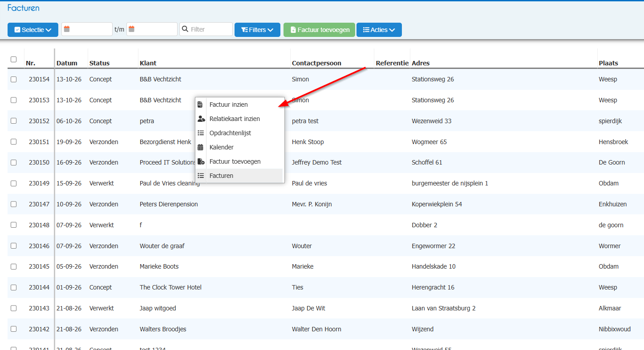Click the client name Walters Broodjes
The width and height of the screenshot is (644, 350).
coord(163,329)
